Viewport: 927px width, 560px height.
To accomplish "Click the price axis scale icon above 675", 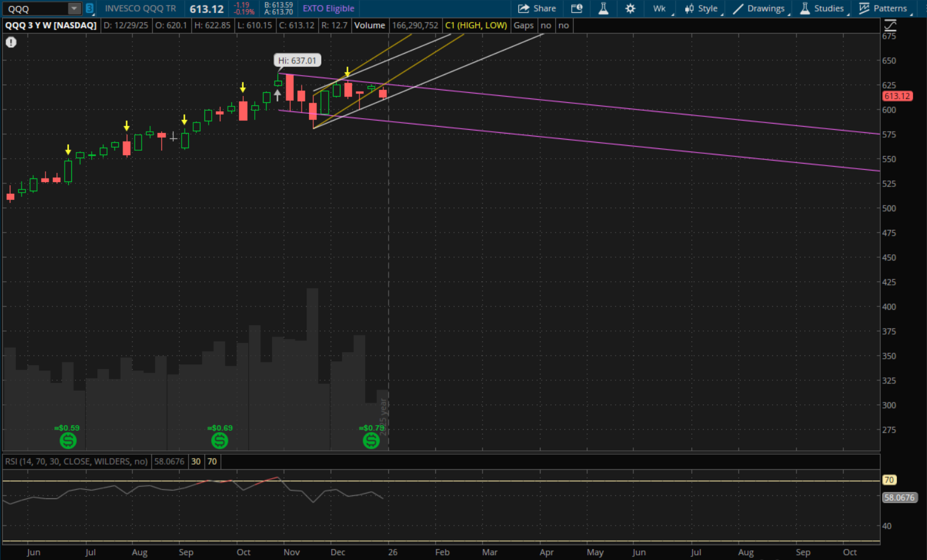I will pyautogui.click(x=890, y=25).
